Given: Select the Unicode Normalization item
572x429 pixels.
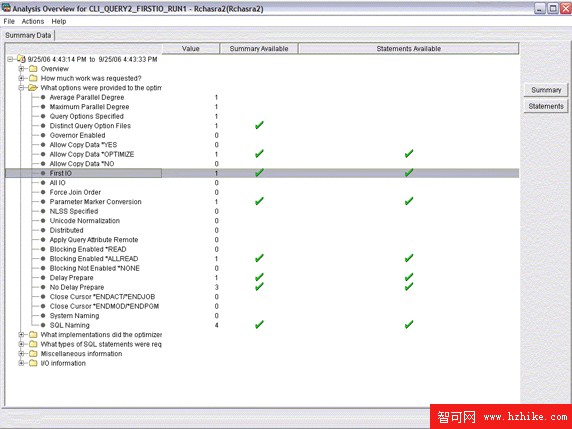Looking at the screenshot, I should [x=85, y=221].
